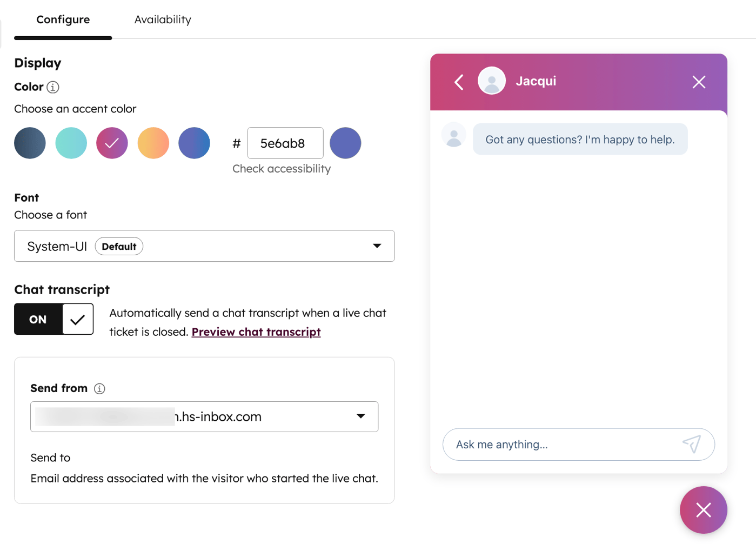The width and height of the screenshot is (756, 550).
Task: Click the back arrow in the chat preview header
Action: 458,82
